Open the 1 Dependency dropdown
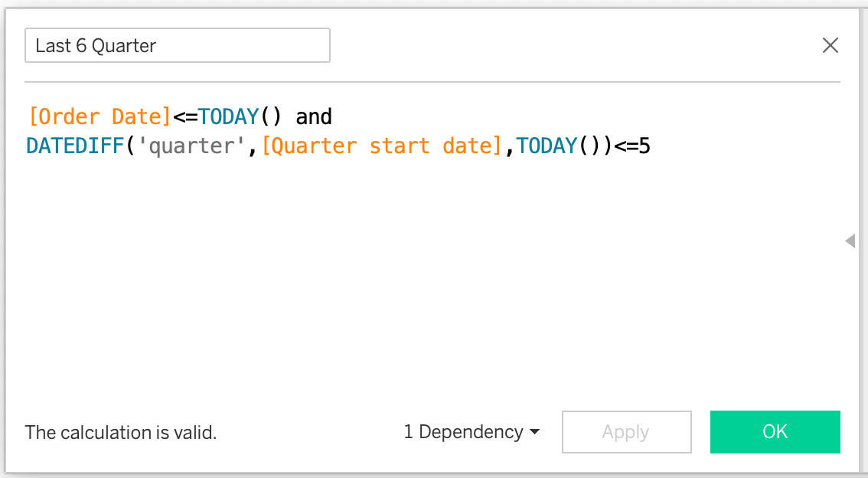 pyautogui.click(x=471, y=432)
